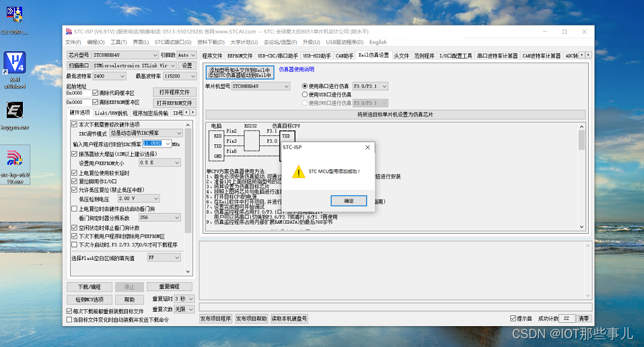Open chip model STC8H8K64U dropdown
644x347 pixels.
[x=125, y=55]
